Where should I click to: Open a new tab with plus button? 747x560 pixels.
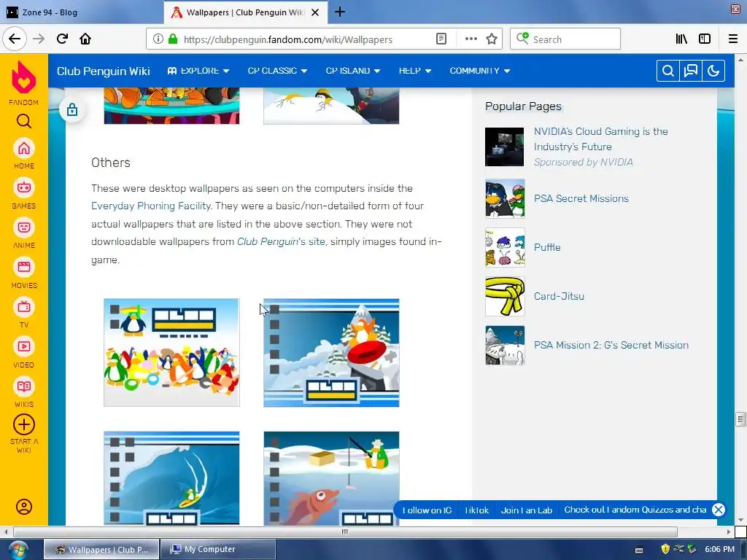point(340,12)
